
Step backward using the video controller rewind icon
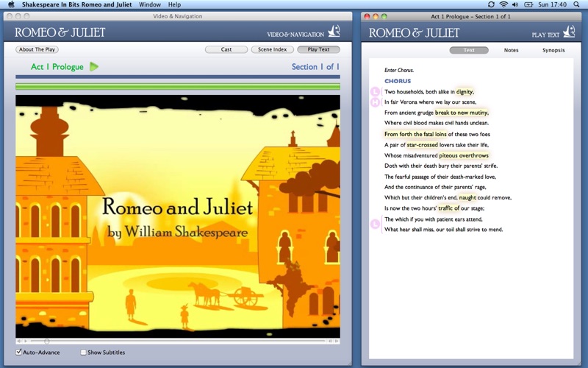click(330, 342)
